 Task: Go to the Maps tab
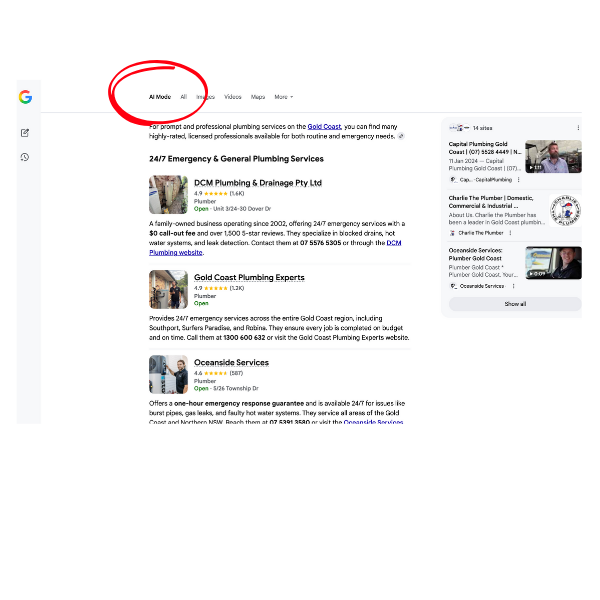point(258,97)
